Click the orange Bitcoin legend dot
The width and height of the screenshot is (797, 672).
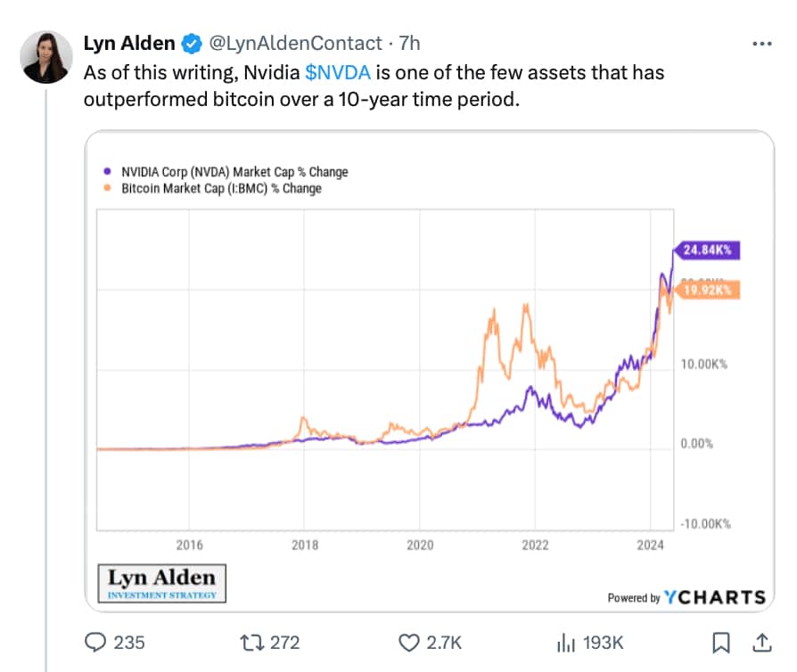click(109, 189)
